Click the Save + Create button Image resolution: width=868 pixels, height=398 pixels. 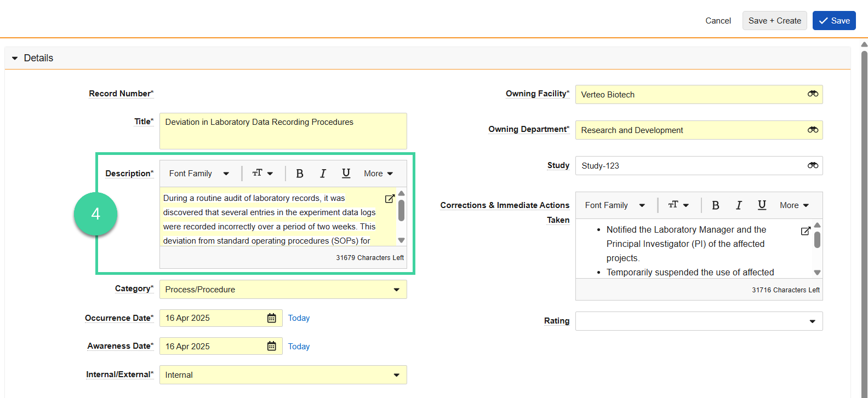click(x=775, y=21)
